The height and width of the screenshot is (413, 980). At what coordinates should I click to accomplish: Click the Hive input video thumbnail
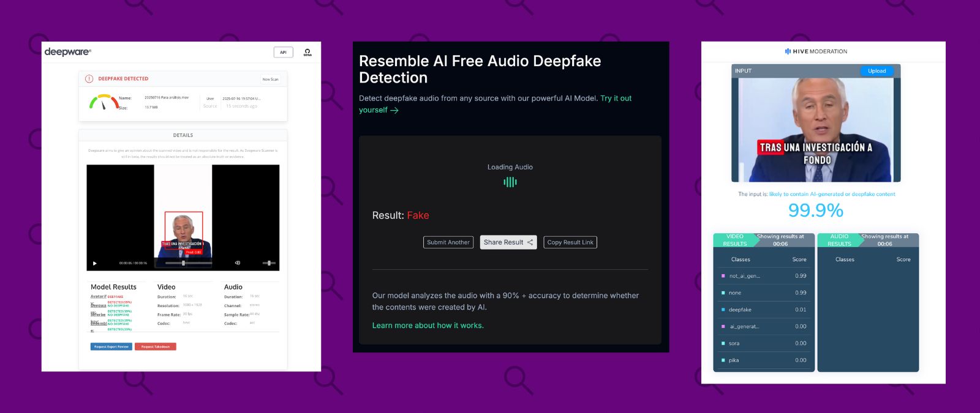click(816, 129)
